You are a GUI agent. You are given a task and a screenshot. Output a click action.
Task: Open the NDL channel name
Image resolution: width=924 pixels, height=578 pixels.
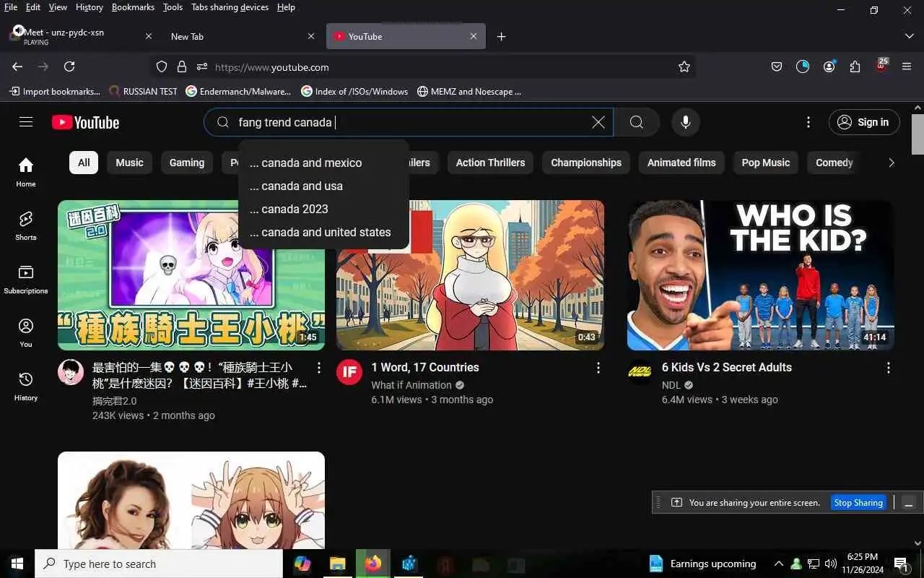[x=671, y=385]
